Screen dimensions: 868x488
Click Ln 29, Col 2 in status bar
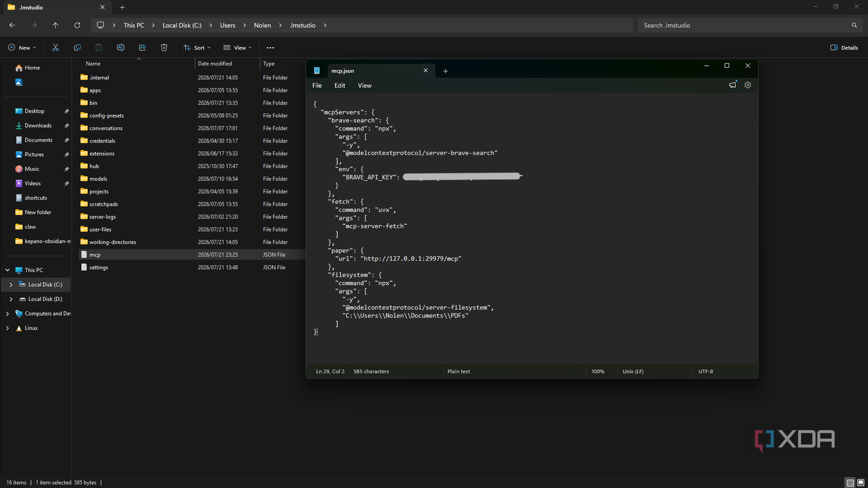(330, 371)
